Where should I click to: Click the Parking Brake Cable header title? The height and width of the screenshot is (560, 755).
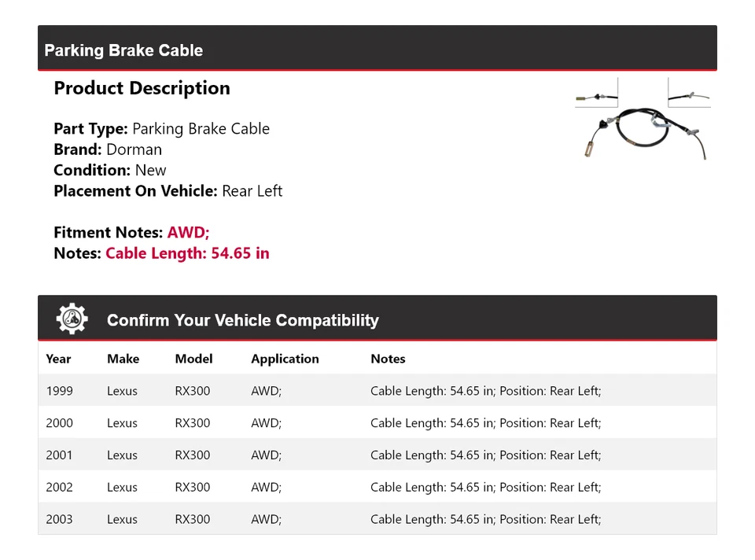pos(123,50)
